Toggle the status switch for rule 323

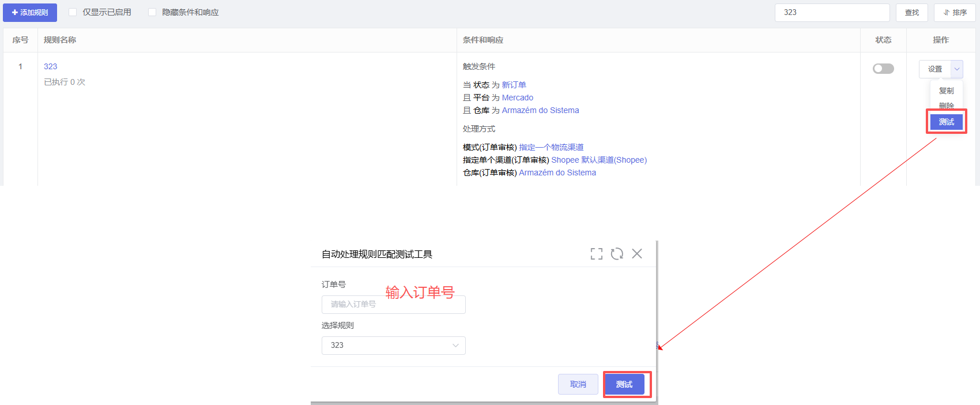click(x=883, y=69)
